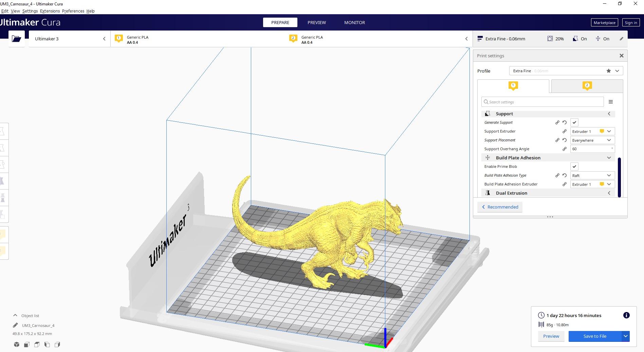Screen dimensions: 644x352
Task: Collapse the Build Plate Adhesion section
Action: pos(609,158)
